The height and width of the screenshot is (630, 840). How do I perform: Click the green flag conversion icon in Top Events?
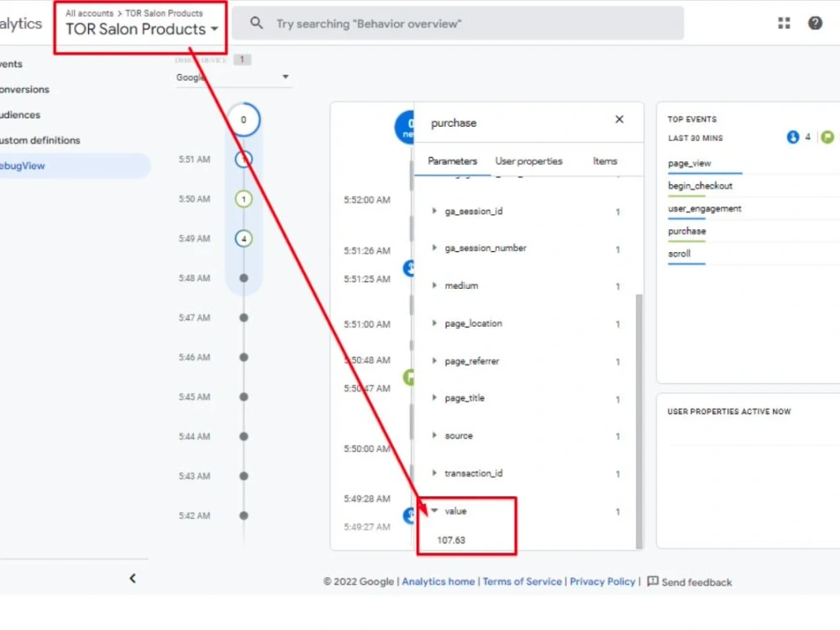(x=827, y=137)
